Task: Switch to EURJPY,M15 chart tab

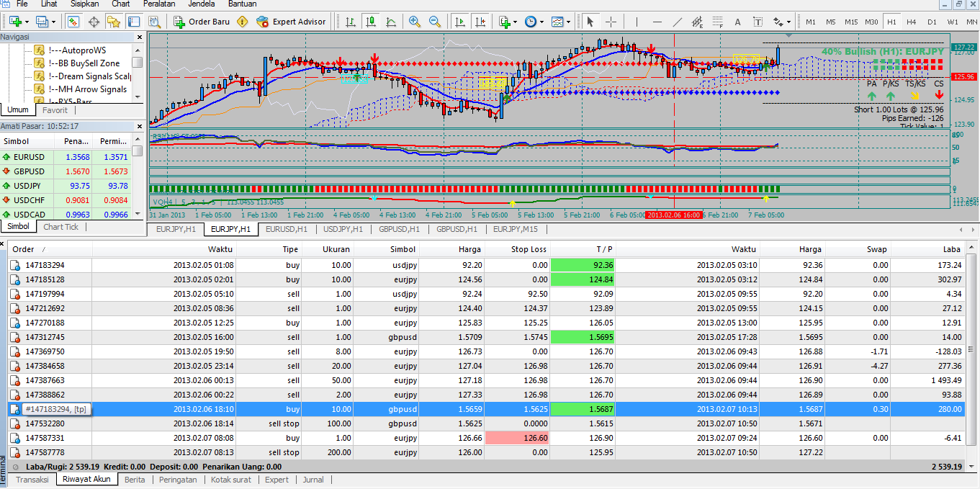Action: point(516,229)
